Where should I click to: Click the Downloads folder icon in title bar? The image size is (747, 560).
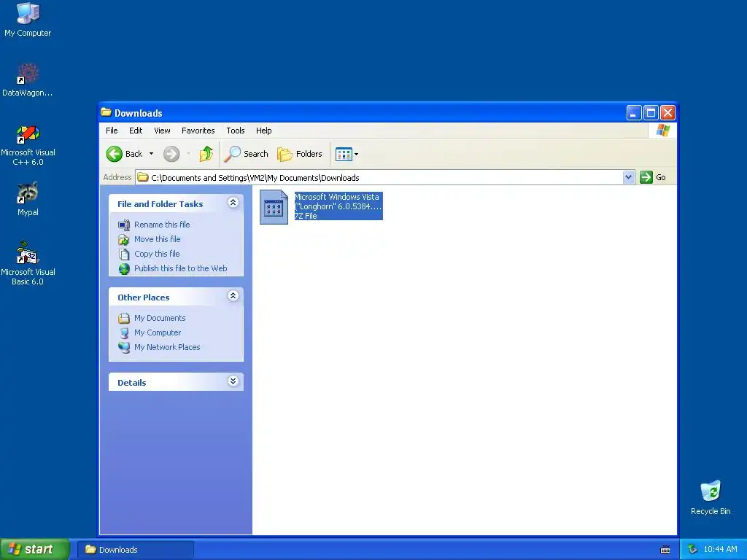point(107,112)
